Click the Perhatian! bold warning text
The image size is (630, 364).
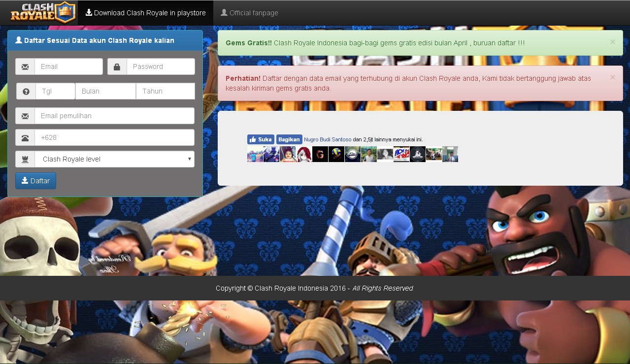243,78
